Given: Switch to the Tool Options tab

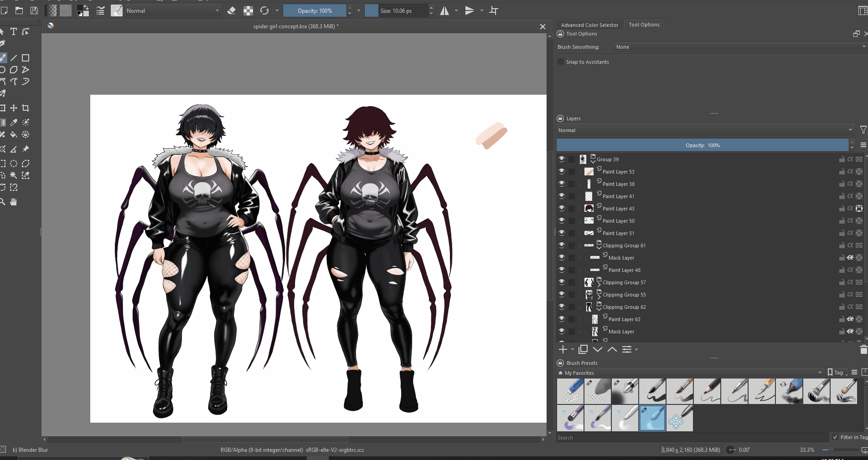Looking at the screenshot, I should (x=644, y=25).
